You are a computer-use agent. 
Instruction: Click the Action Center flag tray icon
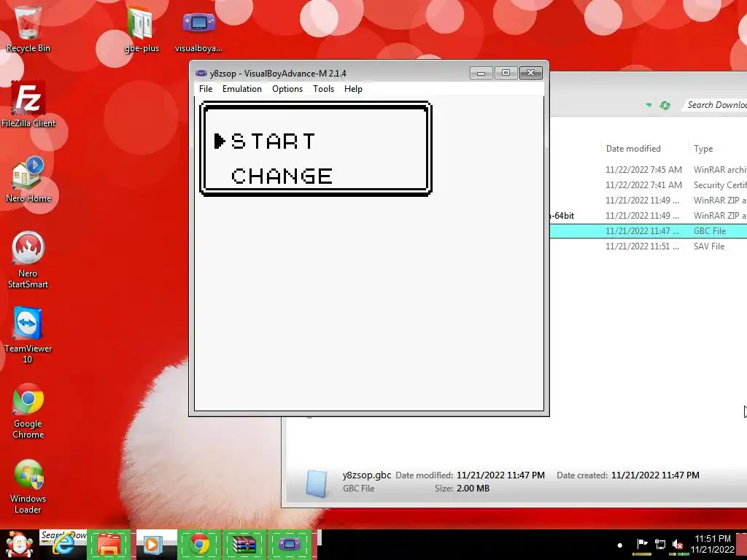642,544
